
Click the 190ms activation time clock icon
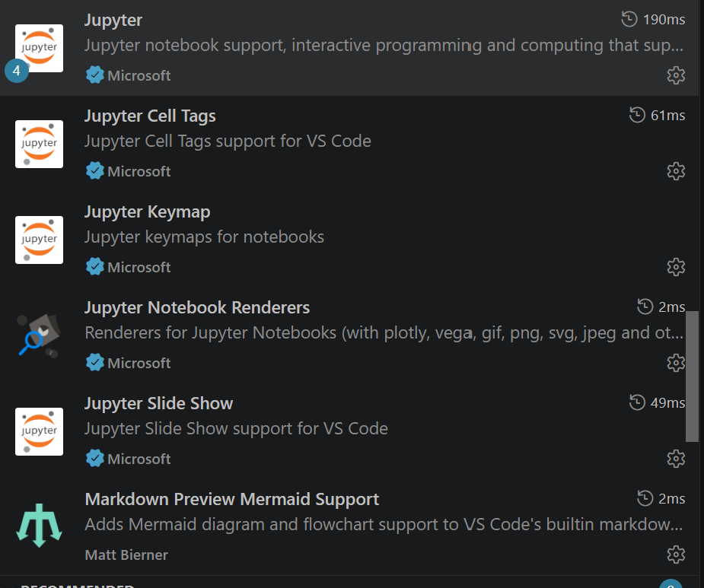[629, 19]
